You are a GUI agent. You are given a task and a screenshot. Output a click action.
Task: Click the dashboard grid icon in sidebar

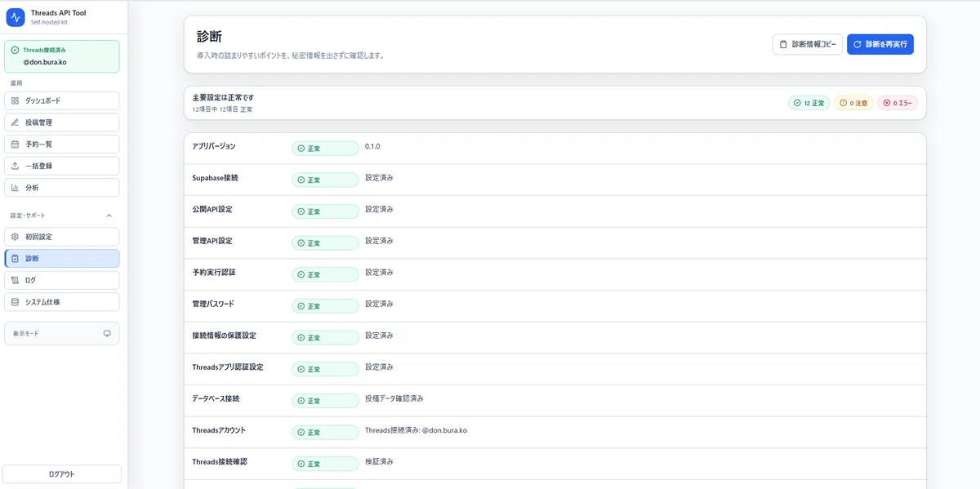pos(15,100)
